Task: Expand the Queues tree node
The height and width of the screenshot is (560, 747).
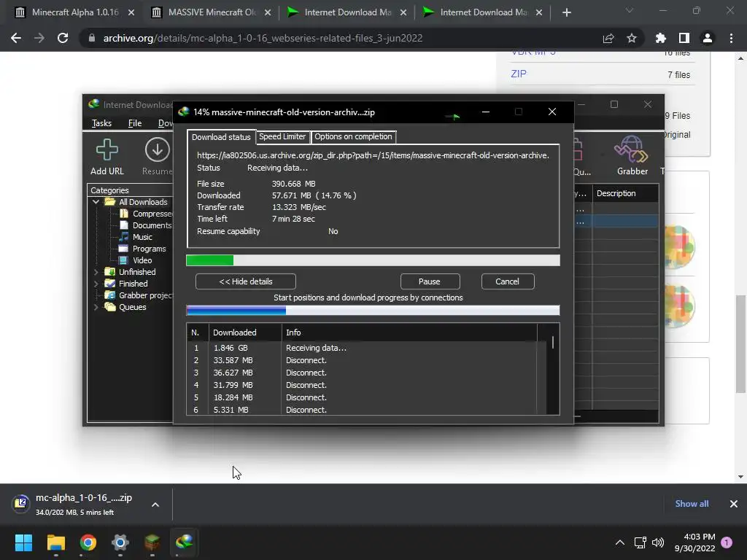Action: pos(96,307)
